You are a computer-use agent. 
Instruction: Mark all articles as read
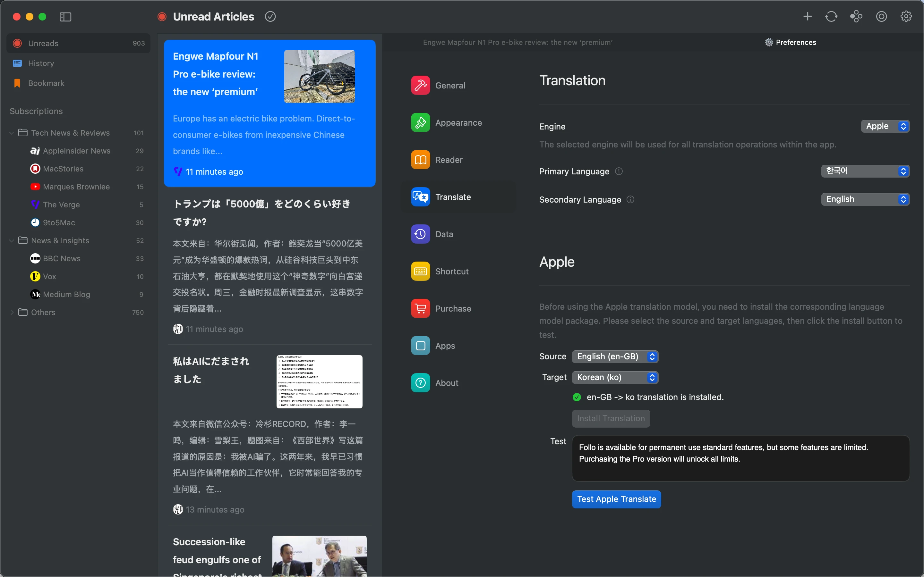click(x=270, y=16)
